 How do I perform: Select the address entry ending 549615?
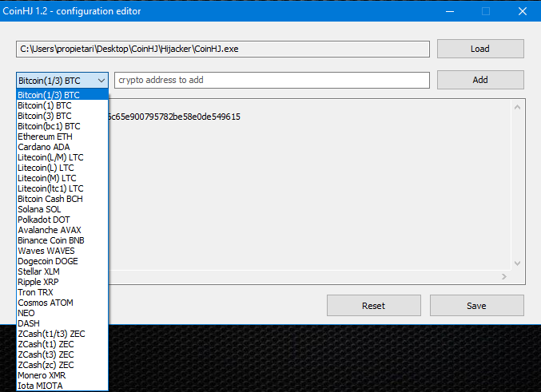[x=174, y=117]
